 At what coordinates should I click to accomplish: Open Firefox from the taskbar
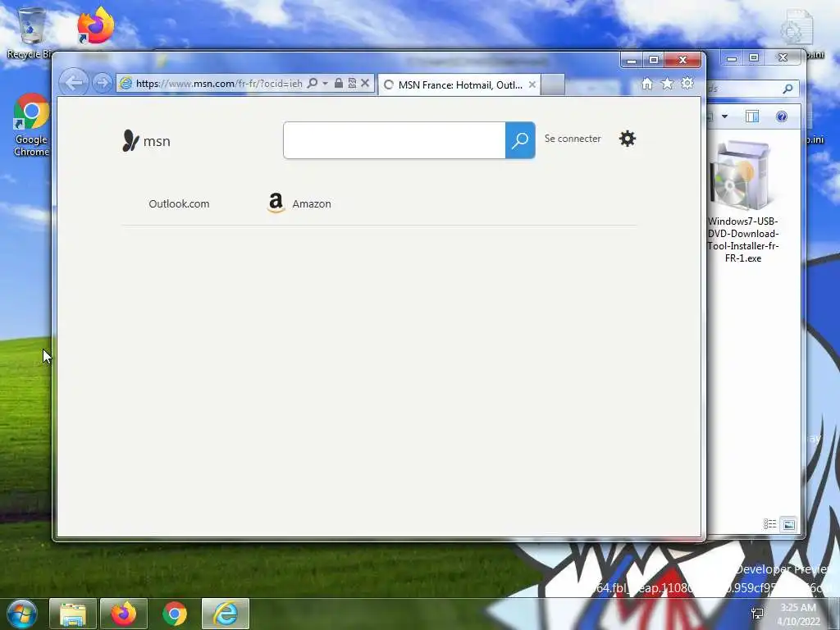[124, 614]
